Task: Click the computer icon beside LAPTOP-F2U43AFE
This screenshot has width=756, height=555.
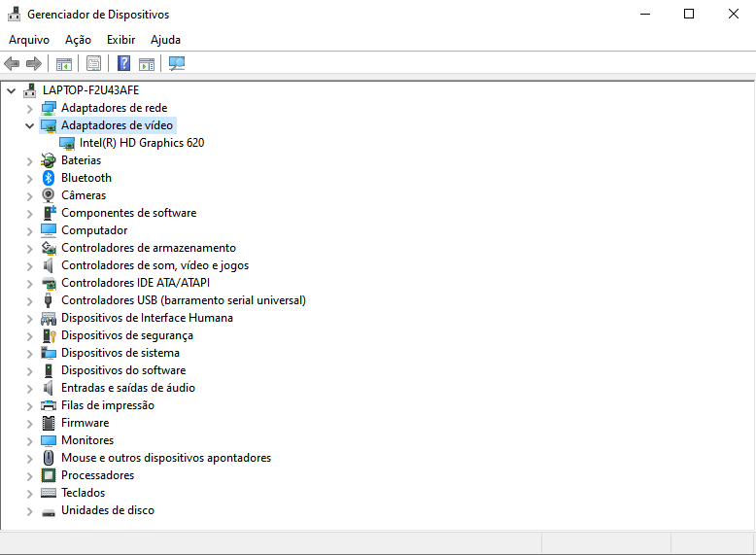Action: point(30,90)
